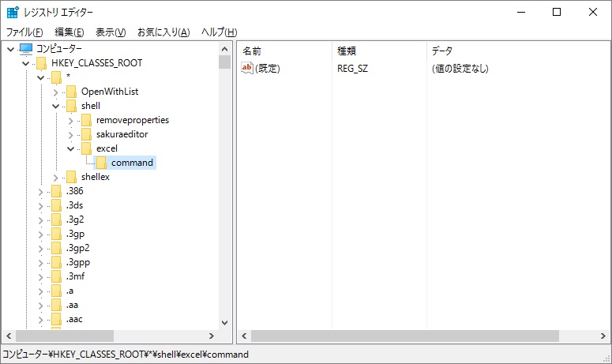Viewport: 612px width, 364px height.
Task: Click the REG_SZ type cell
Action: [x=352, y=69]
